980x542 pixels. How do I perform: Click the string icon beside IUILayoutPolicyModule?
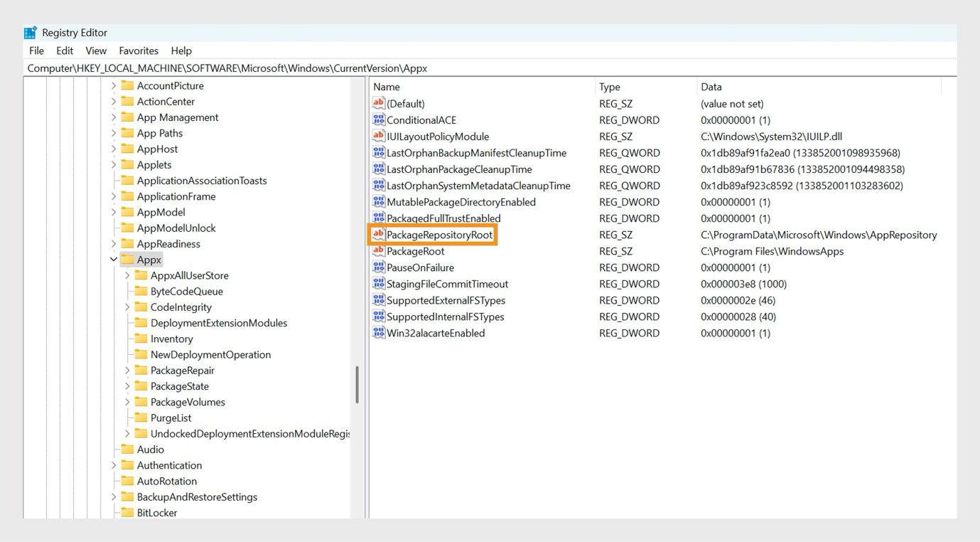(x=379, y=136)
